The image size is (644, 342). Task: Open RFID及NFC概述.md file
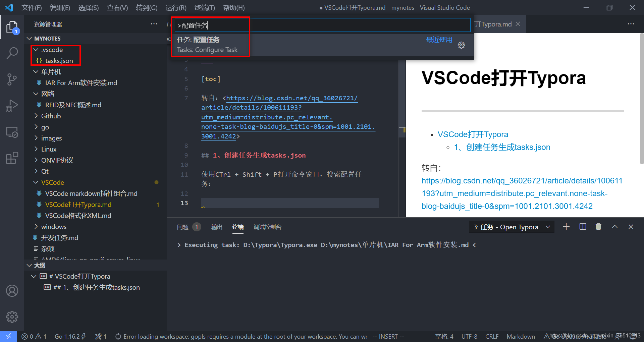(x=73, y=105)
